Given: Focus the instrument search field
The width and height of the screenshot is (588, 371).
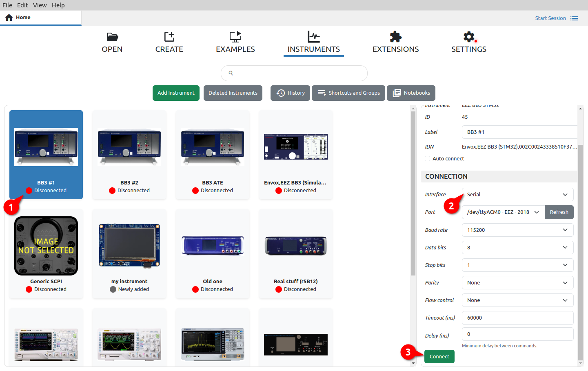Looking at the screenshot, I should pyautogui.click(x=294, y=73).
